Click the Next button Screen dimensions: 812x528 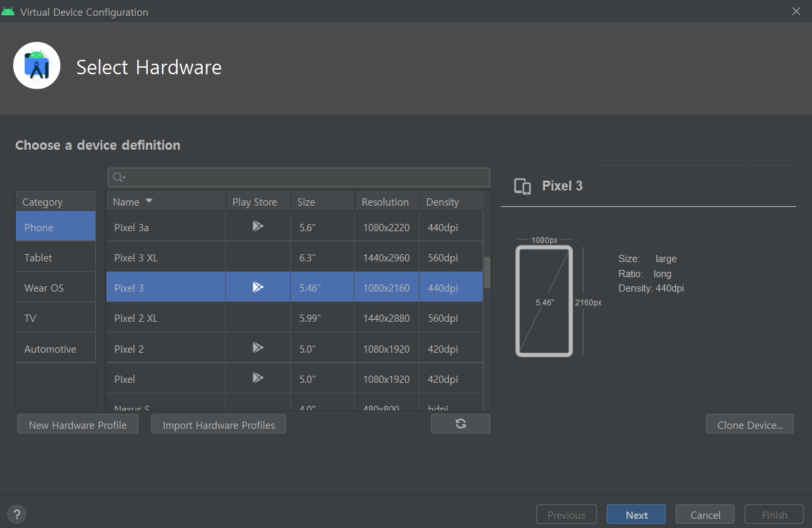(x=636, y=515)
